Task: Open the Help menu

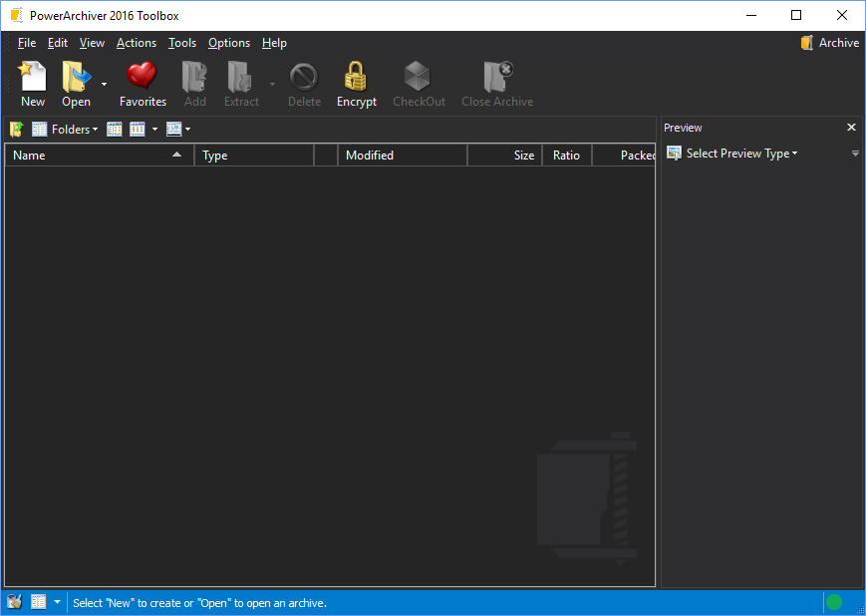Action: click(274, 43)
